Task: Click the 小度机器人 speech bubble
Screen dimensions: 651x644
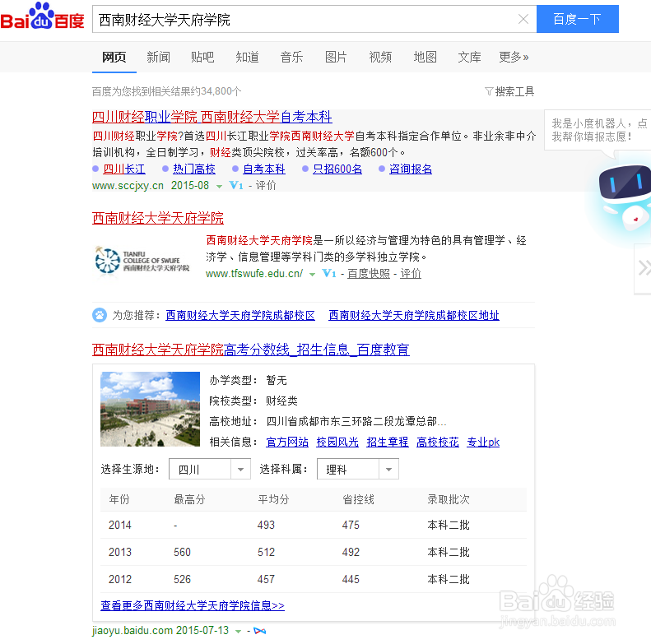Action: tap(598, 130)
